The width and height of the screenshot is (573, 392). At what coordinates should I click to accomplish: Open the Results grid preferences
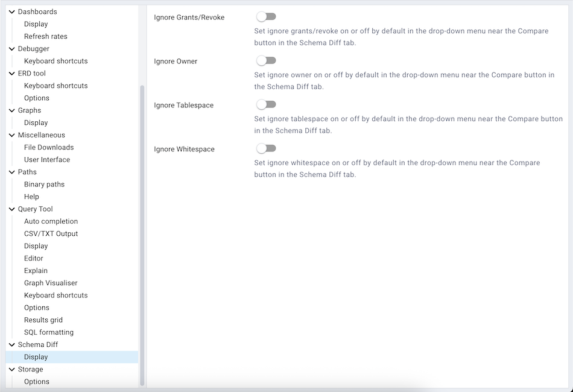pos(42,320)
